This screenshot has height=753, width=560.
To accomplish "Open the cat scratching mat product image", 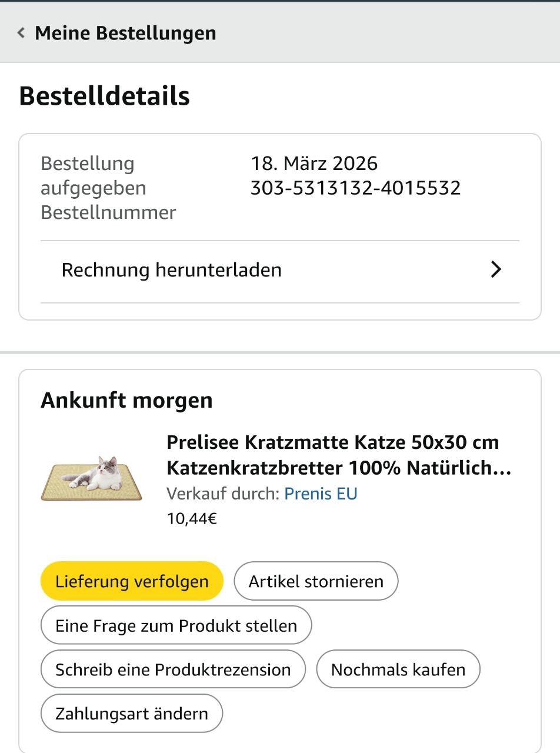I will point(92,478).
